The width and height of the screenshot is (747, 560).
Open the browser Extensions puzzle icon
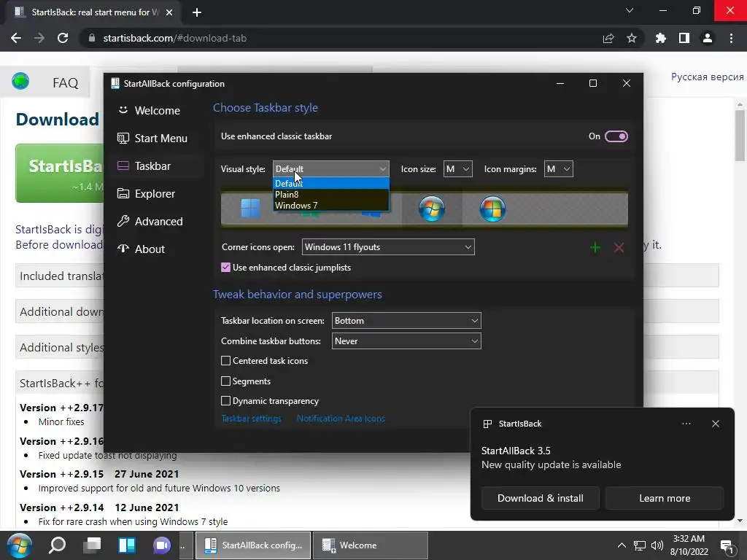[661, 38]
